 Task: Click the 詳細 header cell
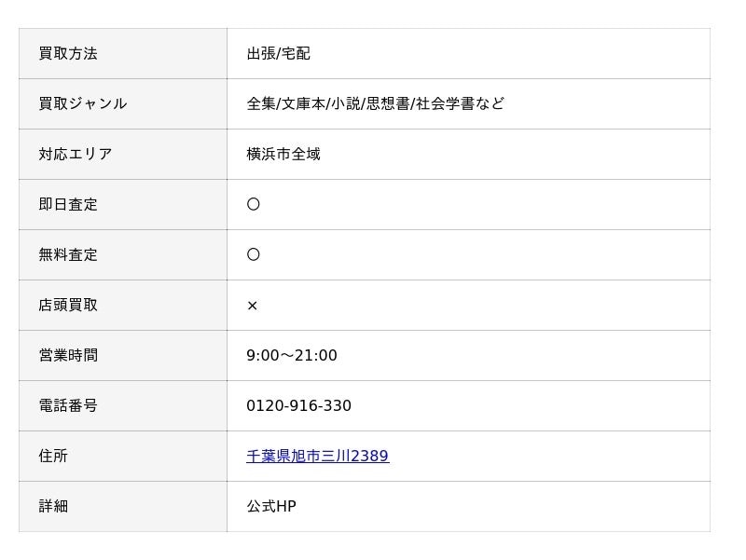[x=123, y=507]
